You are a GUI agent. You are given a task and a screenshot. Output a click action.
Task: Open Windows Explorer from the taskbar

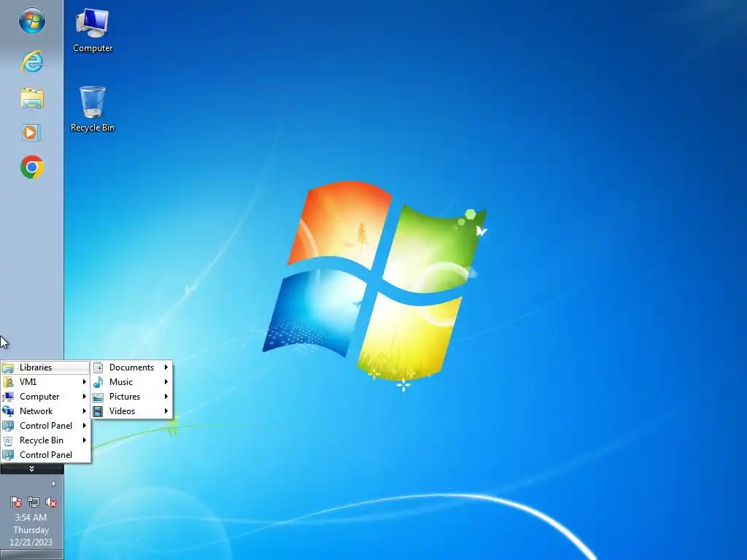point(32,98)
